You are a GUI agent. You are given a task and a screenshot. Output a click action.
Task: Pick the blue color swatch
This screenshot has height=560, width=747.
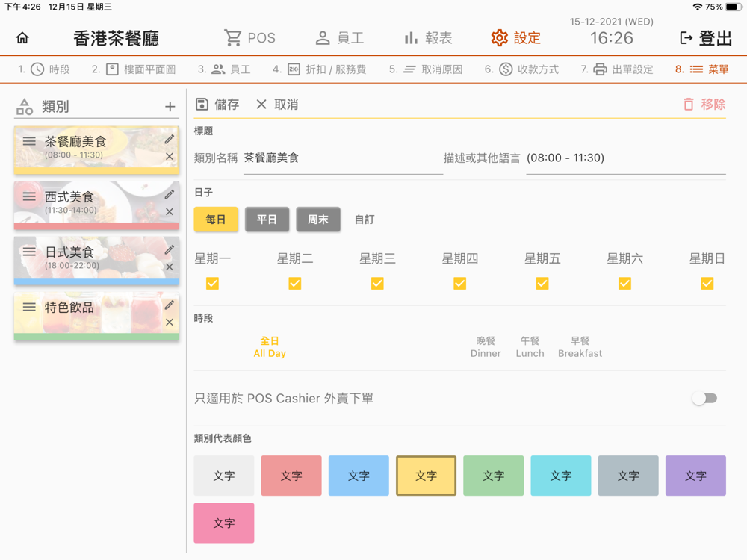359,476
